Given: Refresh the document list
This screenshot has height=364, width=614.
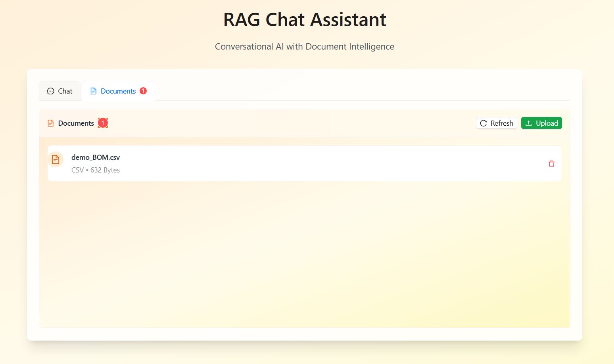Looking at the screenshot, I should (497, 123).
